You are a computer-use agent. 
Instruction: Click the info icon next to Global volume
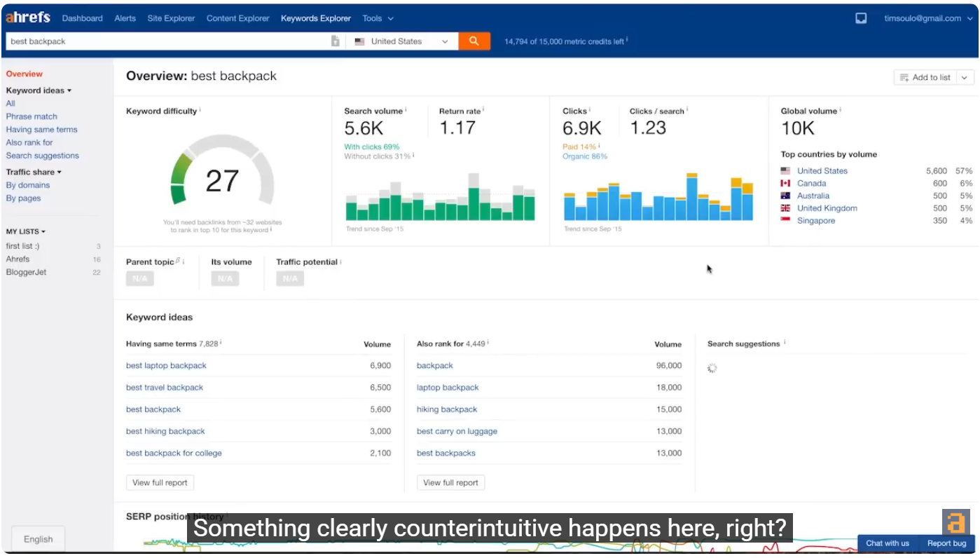coord(841,110)
